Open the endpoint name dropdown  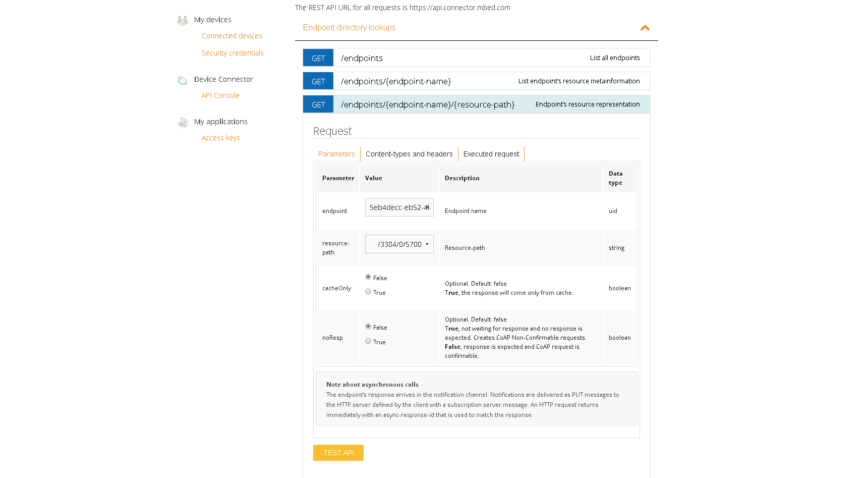pyautogui.click(x=399, y=207)
